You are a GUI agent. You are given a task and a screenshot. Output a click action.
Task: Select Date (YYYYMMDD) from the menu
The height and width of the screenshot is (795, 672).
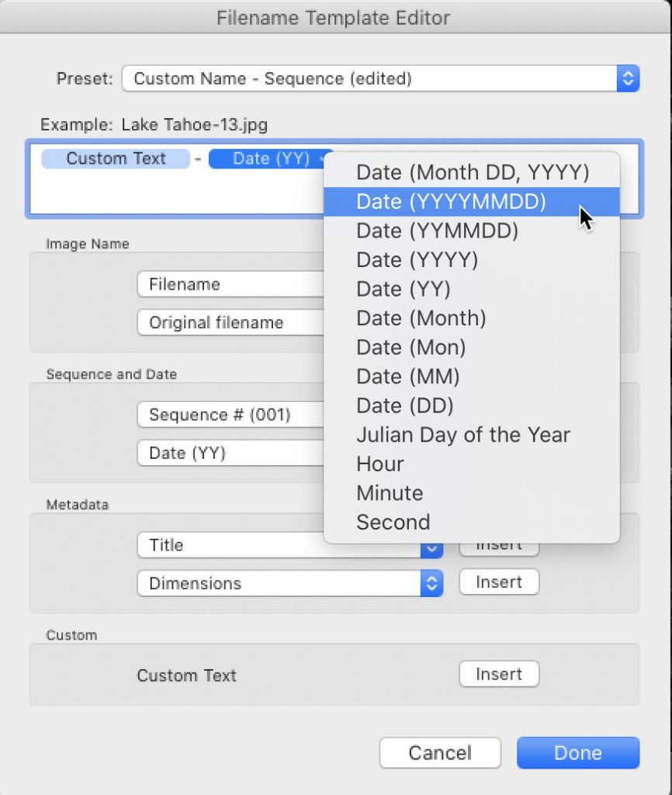pyautogui.click(x=451, y=201)
